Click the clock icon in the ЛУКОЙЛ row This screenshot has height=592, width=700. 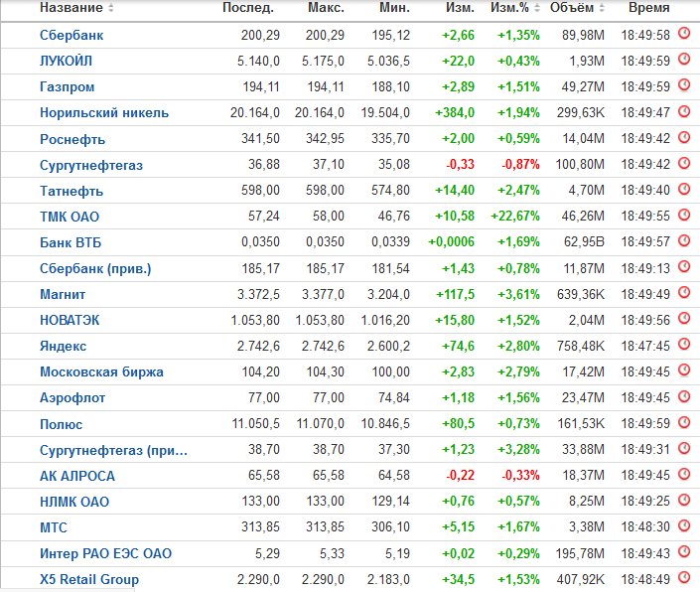(684, 60)
